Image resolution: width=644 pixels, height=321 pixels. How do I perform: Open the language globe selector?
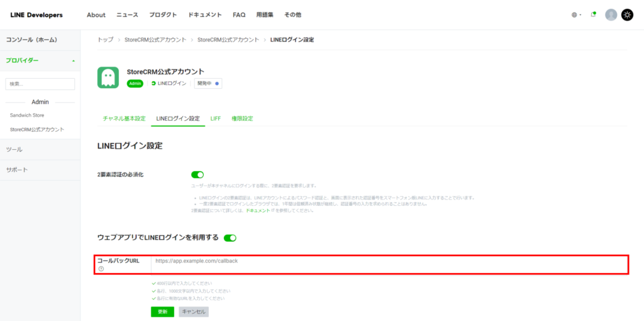point(576,15)
